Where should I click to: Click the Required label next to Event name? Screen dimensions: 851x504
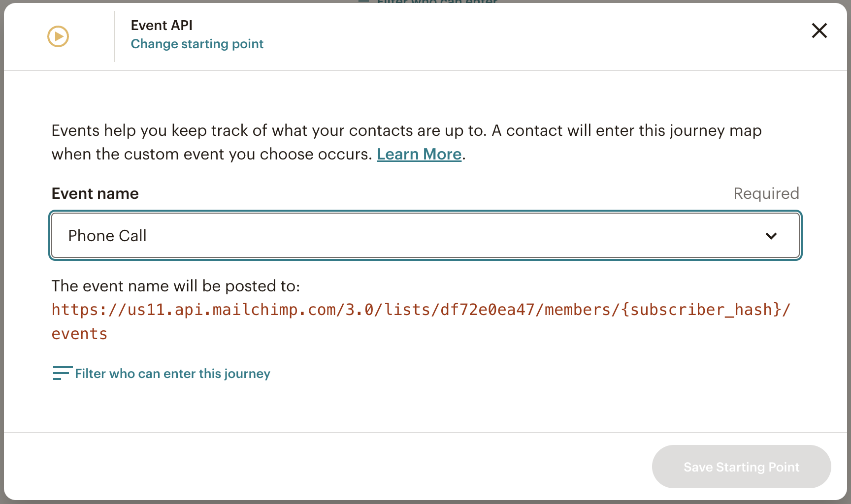coord(766,193)
